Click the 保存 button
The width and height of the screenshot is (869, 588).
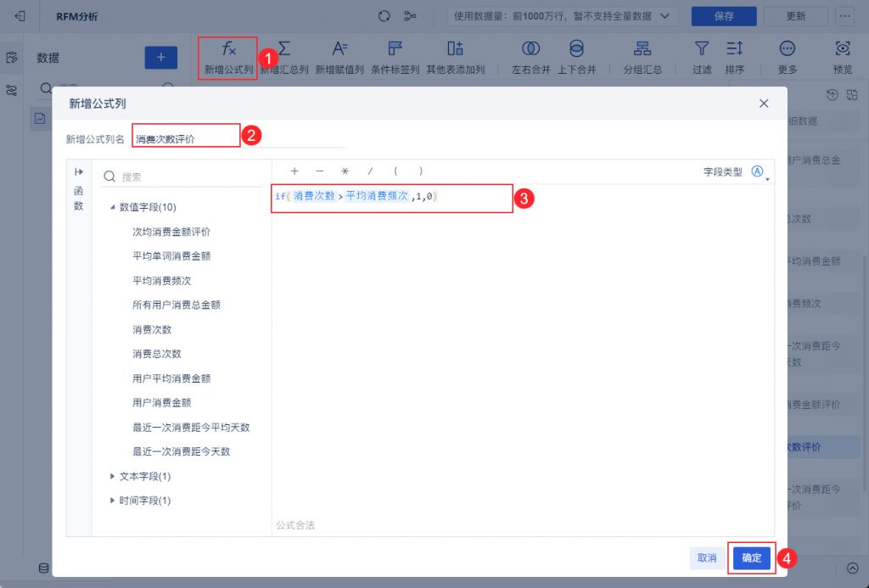point(724,16)
